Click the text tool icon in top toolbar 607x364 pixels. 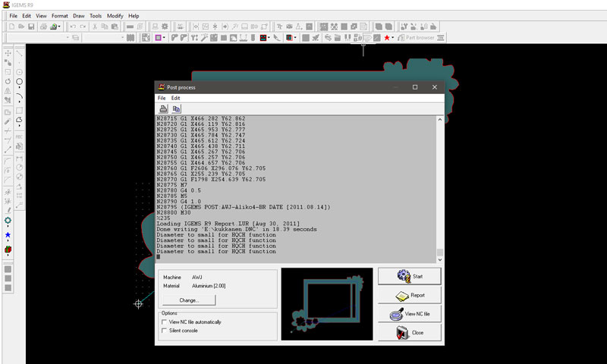pos(279,27)
